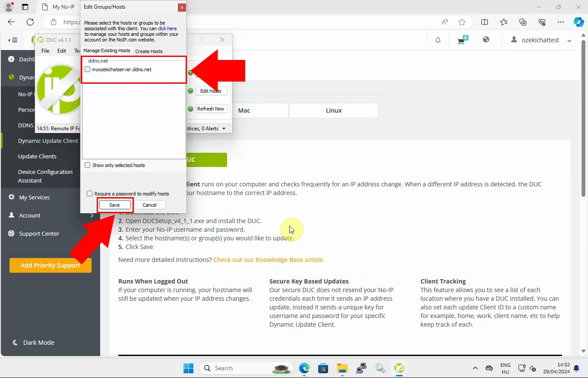Click Add Priority Support button
The height and width of the screenshot is (378, 588).
click(x=51, y=265)
